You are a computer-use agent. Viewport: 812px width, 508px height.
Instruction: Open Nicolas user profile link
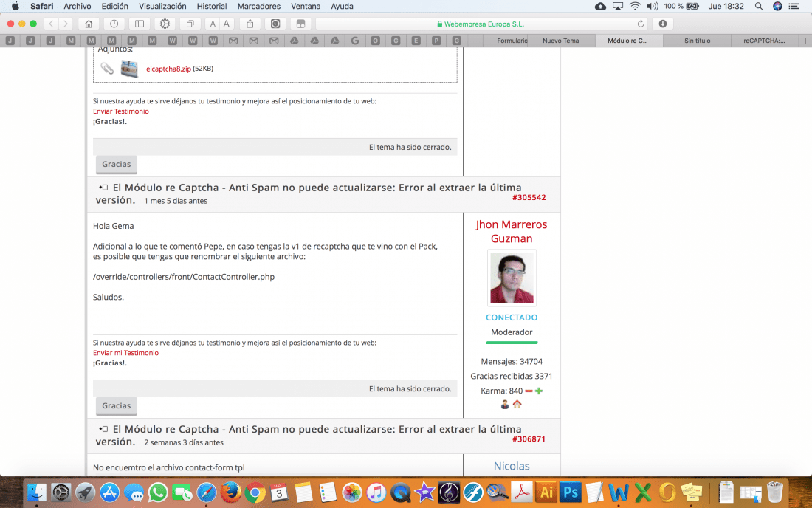click(x=512, y=466)
